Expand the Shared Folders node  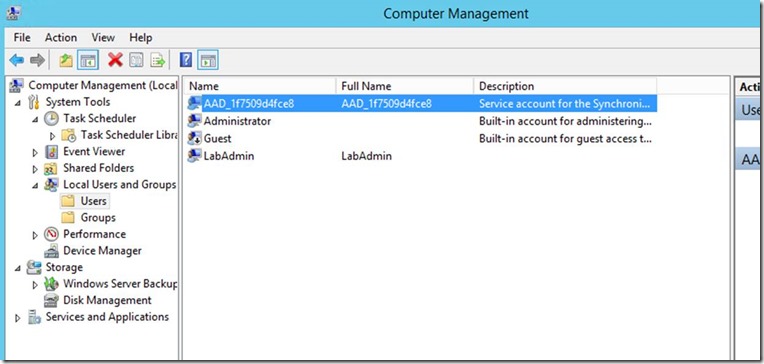tap(35, 169)
